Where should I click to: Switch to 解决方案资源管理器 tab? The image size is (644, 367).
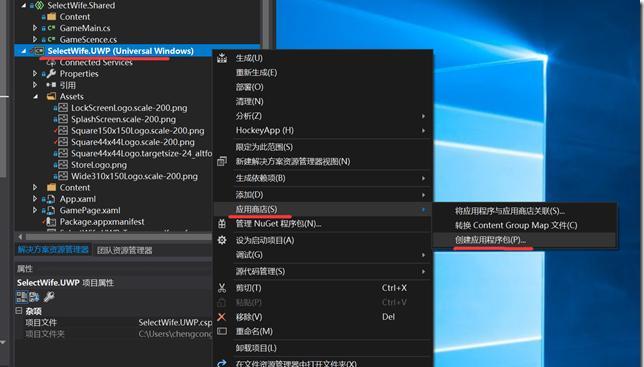53,250
